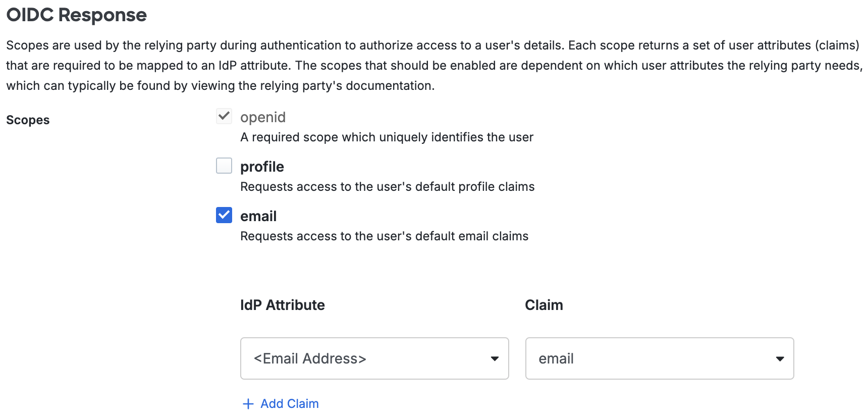Image resolution: width=868 pixels, height=416 pixels.
Task: Uncheck the email scope checkbox
Action: (224, 216)
